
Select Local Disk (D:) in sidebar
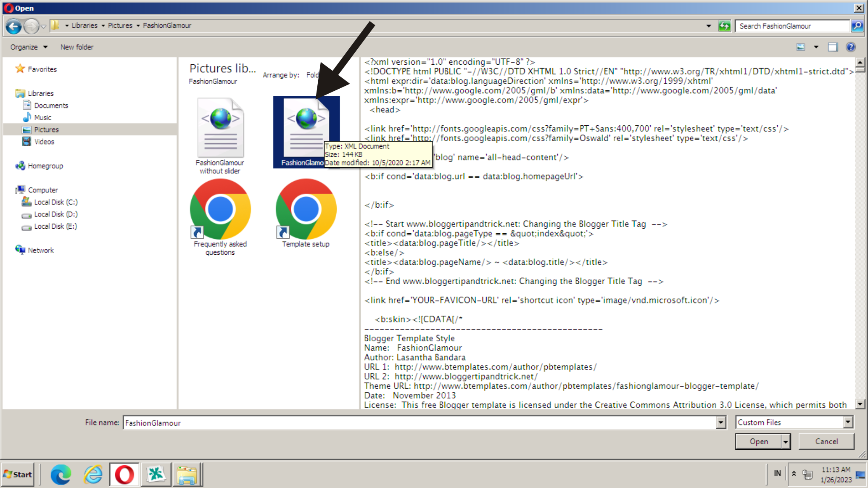click(x=55, y=214)
